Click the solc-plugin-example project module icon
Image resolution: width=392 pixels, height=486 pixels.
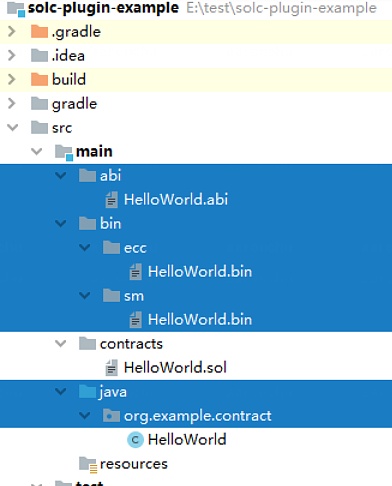coord(16,8)
